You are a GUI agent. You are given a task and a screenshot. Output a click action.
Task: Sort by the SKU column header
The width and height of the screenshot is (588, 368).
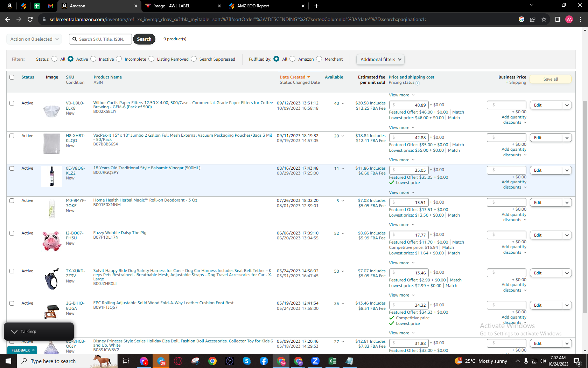click(70, 77)
